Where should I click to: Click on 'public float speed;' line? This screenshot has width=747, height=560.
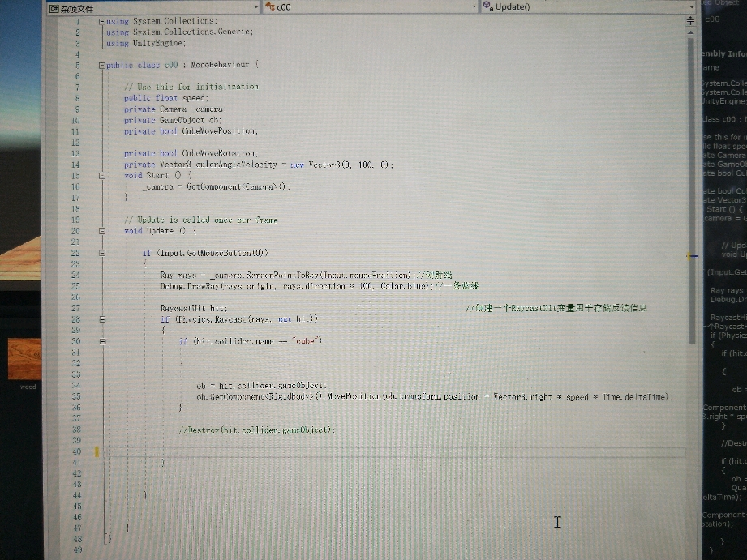(166, 98)
